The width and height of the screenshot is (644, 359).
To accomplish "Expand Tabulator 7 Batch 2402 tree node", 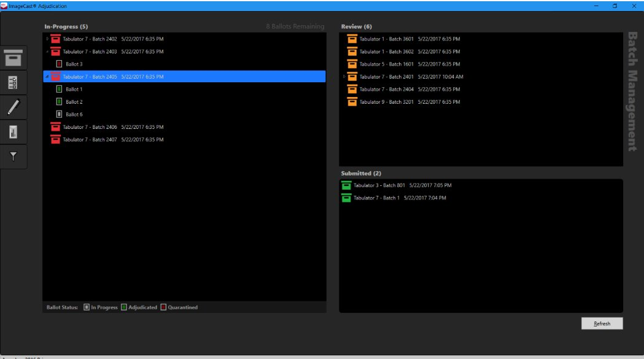I will (47, 39).
